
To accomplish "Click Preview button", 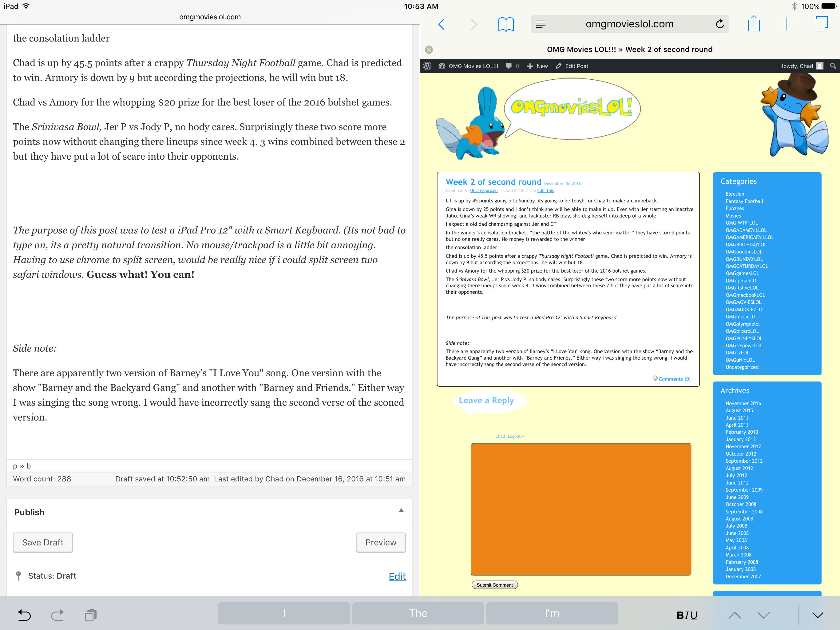I will [x=381, y=542].
